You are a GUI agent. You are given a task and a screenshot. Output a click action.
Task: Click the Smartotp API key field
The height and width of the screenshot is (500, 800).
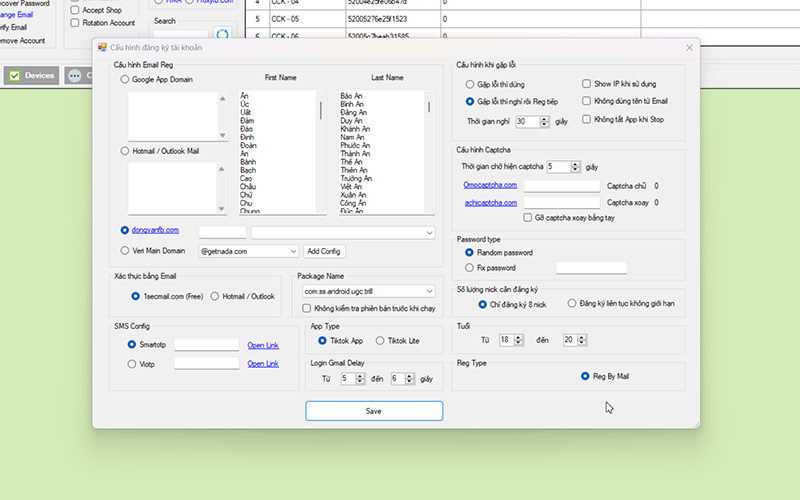pyautogui.click(x=207, y=344)
